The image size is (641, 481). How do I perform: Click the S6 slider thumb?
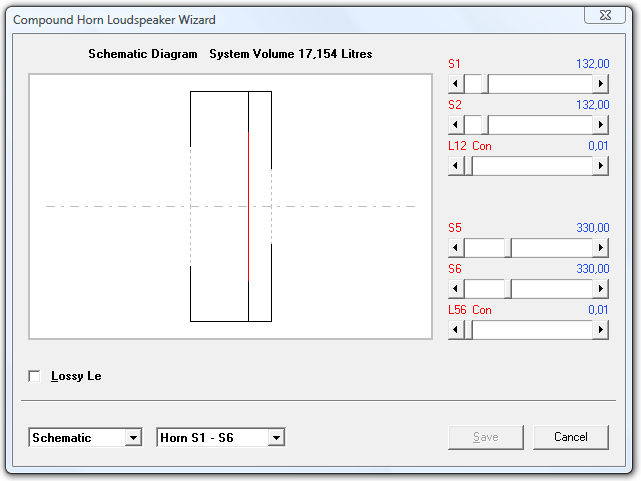click(508, 289)
